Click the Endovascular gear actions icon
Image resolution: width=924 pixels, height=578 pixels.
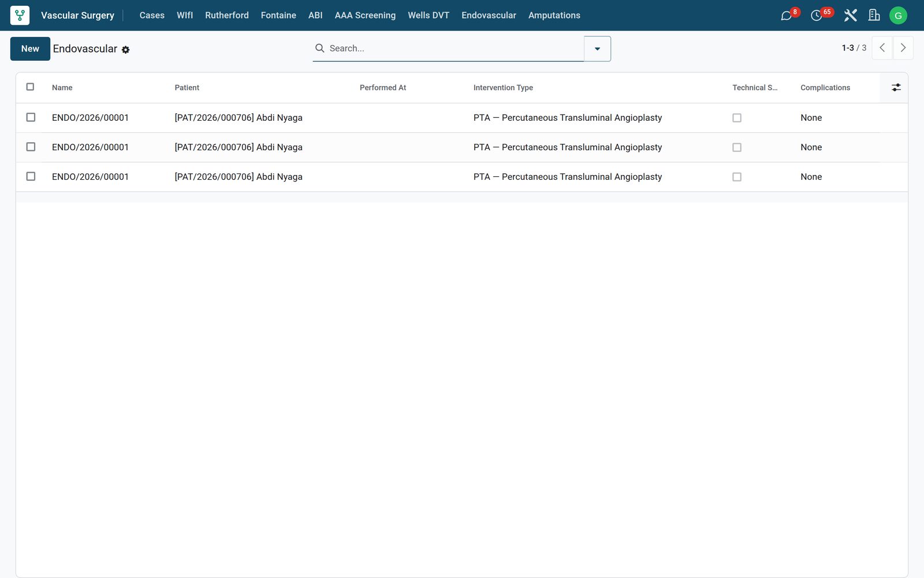(126, 50)
